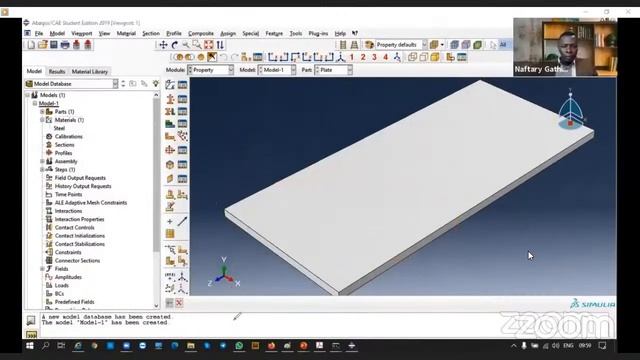Image resolution: width=640 pixels, height=360 pixels.
Task: Select Sections in the model tree
Action: [x=64, y=145]
